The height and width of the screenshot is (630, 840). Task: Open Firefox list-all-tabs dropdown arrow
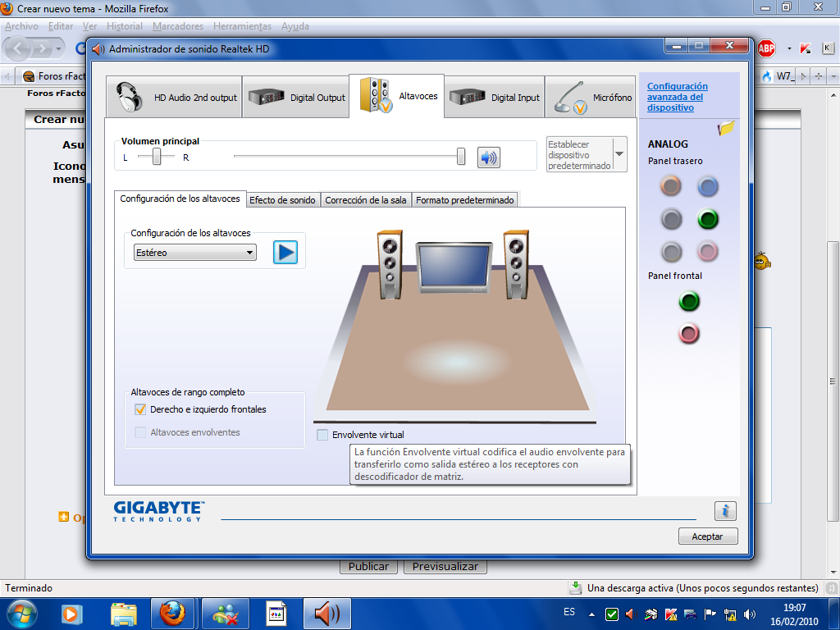[833, 76]
